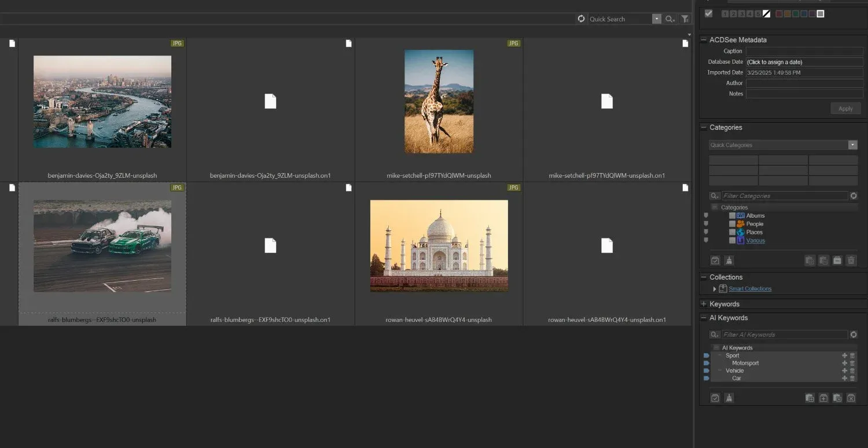
Task: Click the refresh icon in Filter AI Keywords bar
Action: pyautogui.click(x=854, y=334)
